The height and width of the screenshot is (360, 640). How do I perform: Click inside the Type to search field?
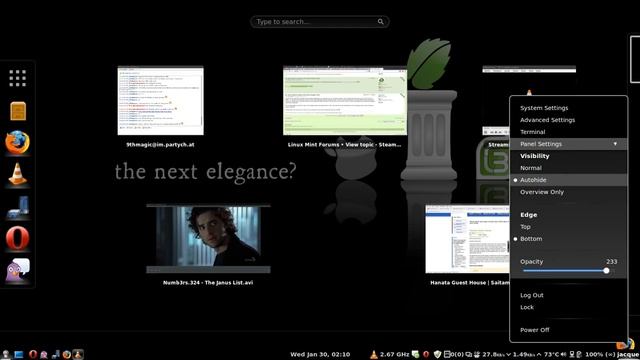[x=320, y=22]
